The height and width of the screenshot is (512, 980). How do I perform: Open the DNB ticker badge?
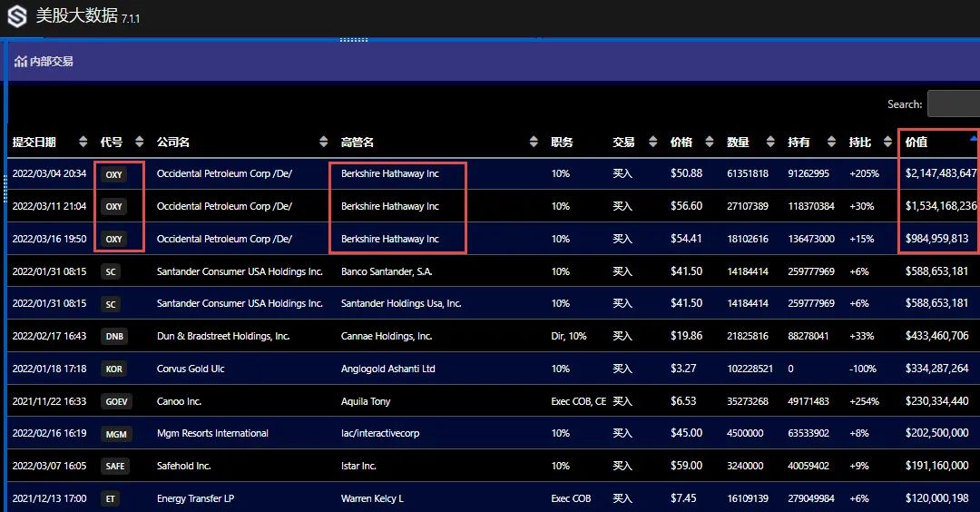(x=114, y=336)
